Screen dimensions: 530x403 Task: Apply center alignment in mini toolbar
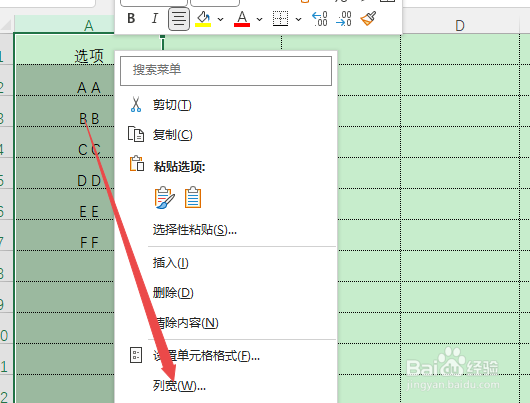click(x=179, y=19)
